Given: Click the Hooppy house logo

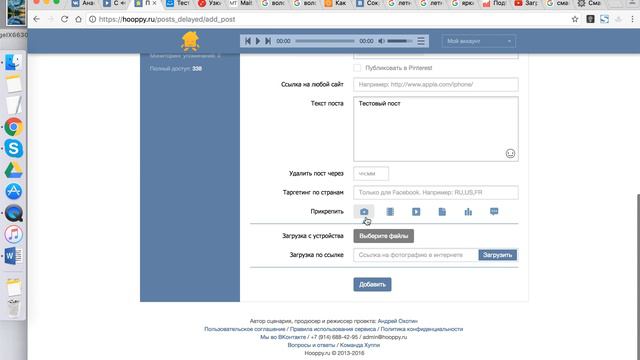Looking at the screenshot, I should pos(190,41).
